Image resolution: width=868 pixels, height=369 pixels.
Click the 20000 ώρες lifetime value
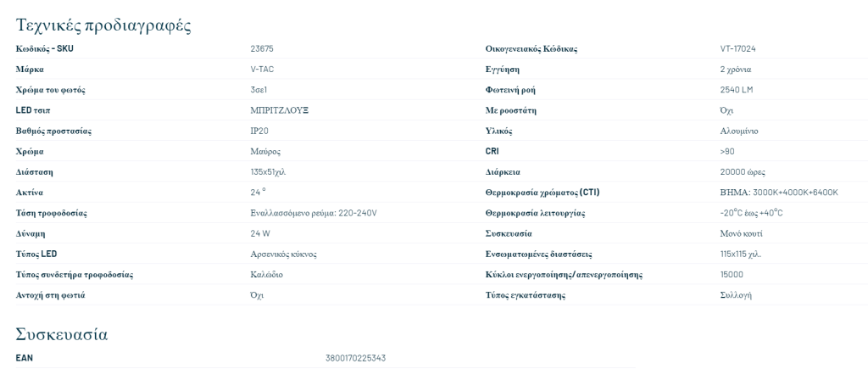[743, 171]
